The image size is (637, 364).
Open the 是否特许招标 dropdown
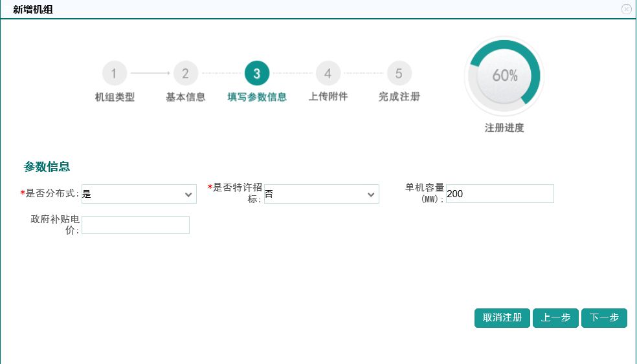coord(322,194)
